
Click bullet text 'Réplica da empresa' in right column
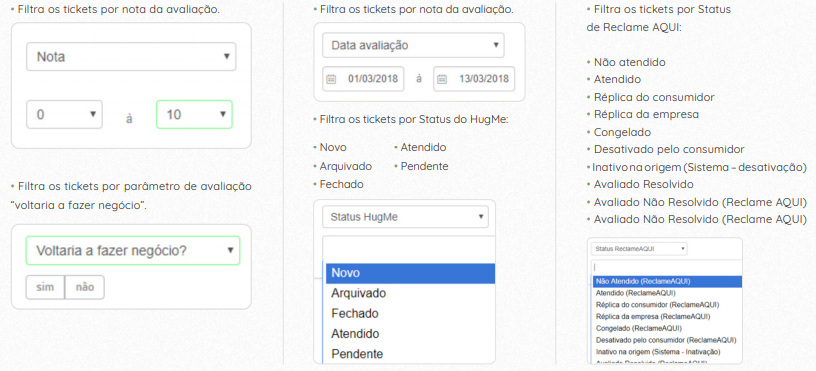coord(646,114)
